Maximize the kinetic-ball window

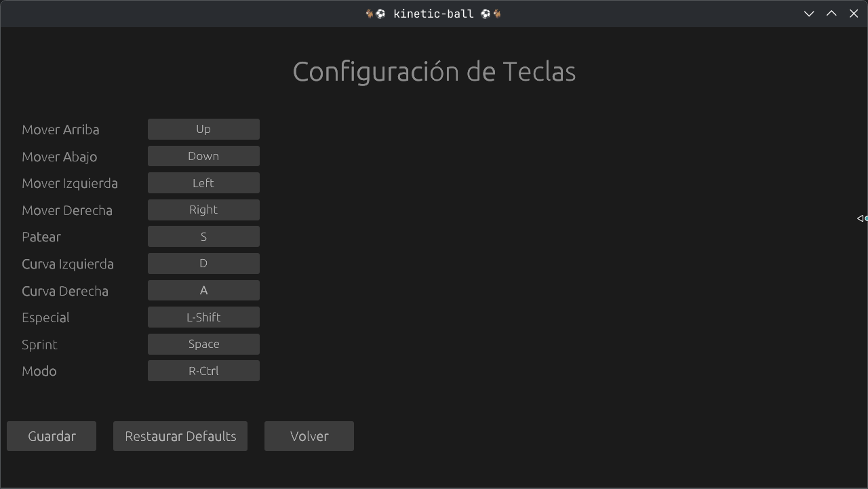point(831,14)
